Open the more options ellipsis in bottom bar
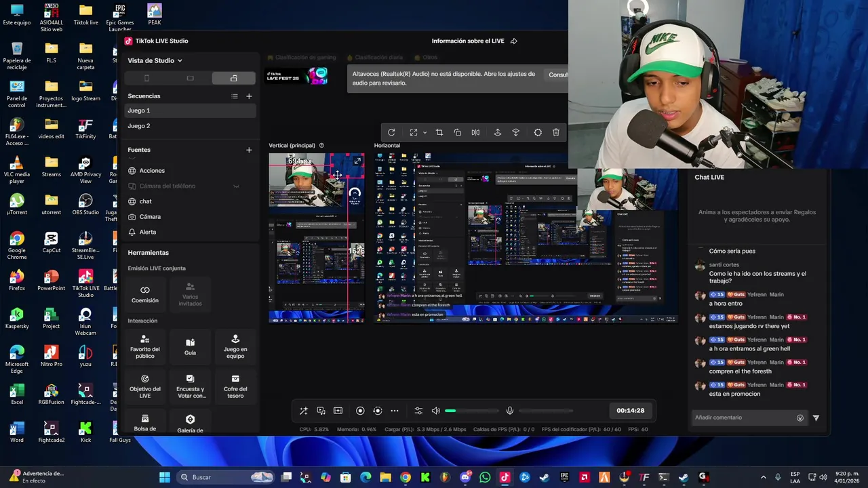868x488 pixels. [x=395, y=411]
